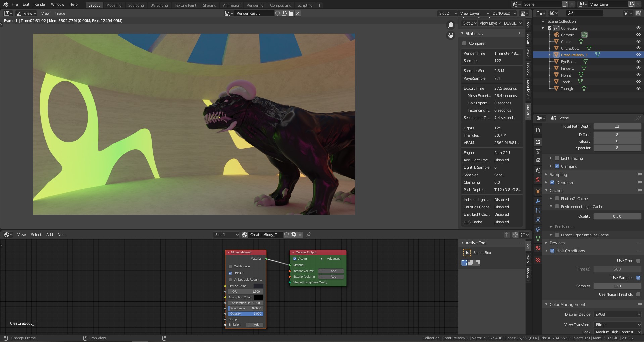Open the Material properties tab icon
This screenshot has width=644, height=342.
point(538,248)
